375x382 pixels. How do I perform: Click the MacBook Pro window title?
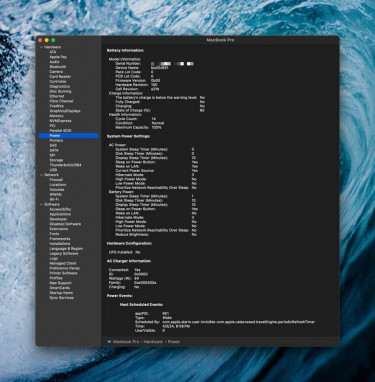[220, 40]
